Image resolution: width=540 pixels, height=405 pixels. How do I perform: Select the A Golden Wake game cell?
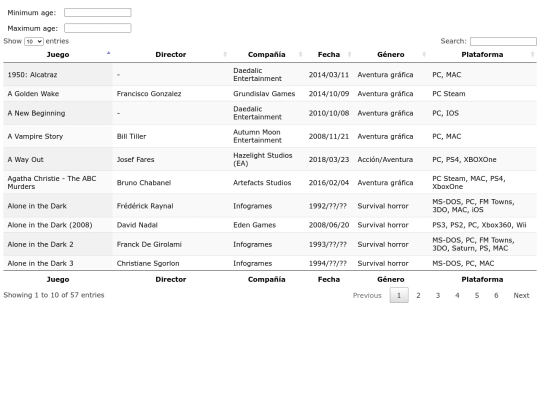tap(58, 94)
